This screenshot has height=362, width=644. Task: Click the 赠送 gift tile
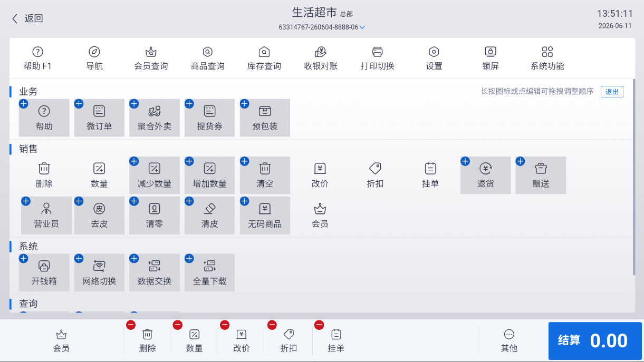pyautogui.click(x=541, y=175)
